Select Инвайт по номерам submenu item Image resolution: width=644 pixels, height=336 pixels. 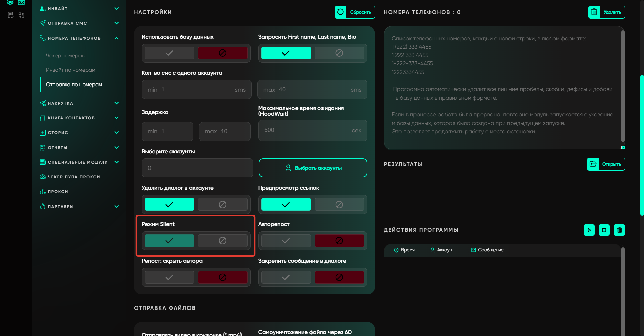[x=70, y=70]
